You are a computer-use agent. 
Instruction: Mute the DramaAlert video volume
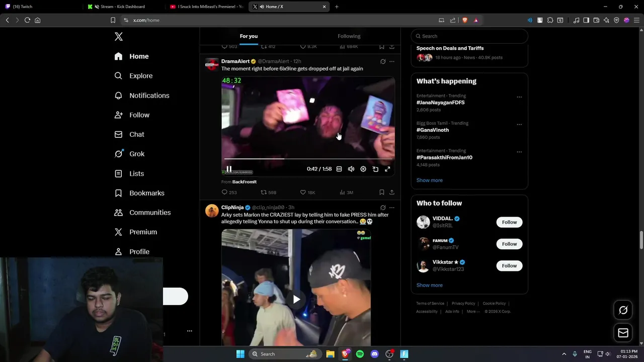click(351, 169)
